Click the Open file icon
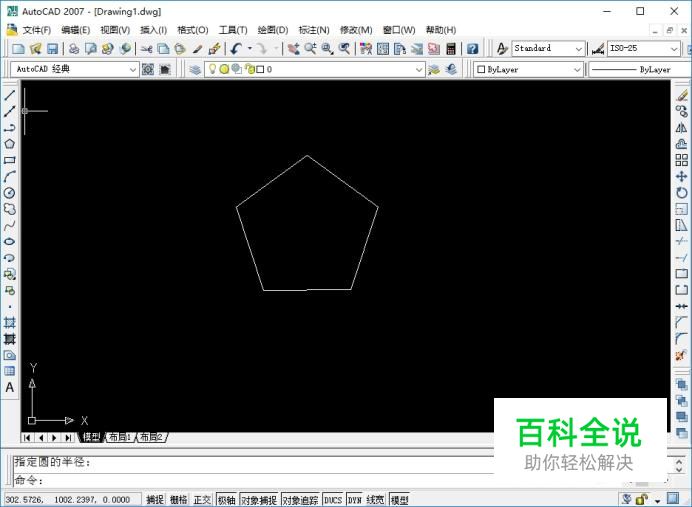Viewport: 692px width, 507px height. [36, 49]
